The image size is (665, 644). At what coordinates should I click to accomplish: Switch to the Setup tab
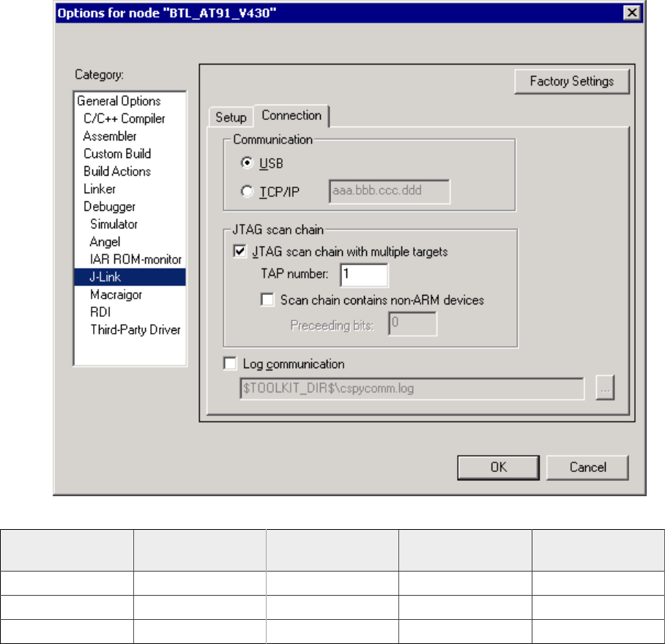coord(231,117)
